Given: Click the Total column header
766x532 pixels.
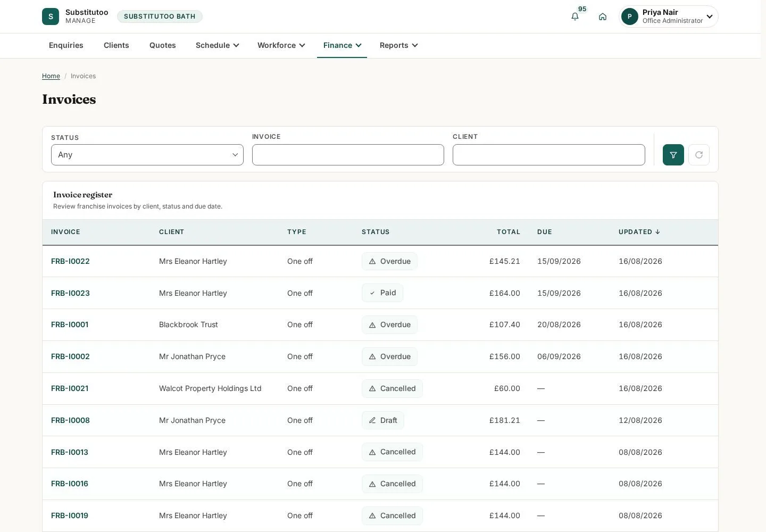Looking at the screenshot, I should pyautogui.click(x=509, y=232).
